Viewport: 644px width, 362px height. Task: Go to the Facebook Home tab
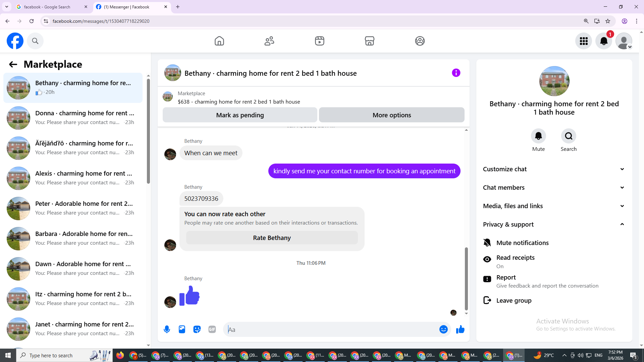219,41
